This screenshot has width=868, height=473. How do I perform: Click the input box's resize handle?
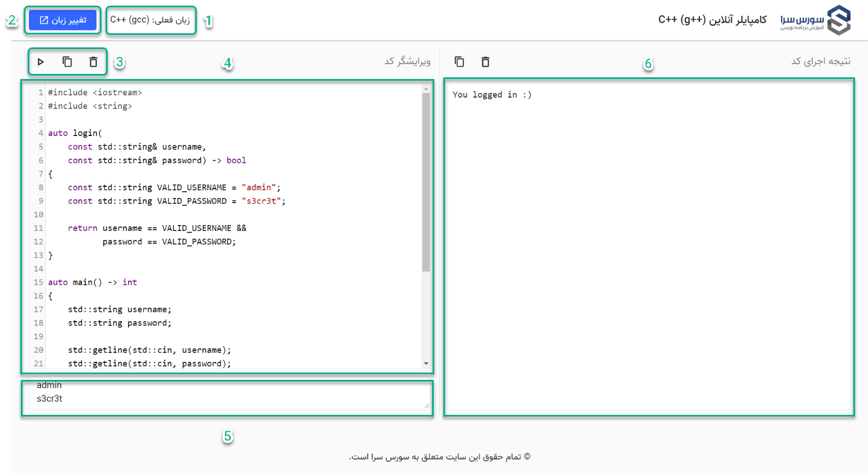click(427, 405)
